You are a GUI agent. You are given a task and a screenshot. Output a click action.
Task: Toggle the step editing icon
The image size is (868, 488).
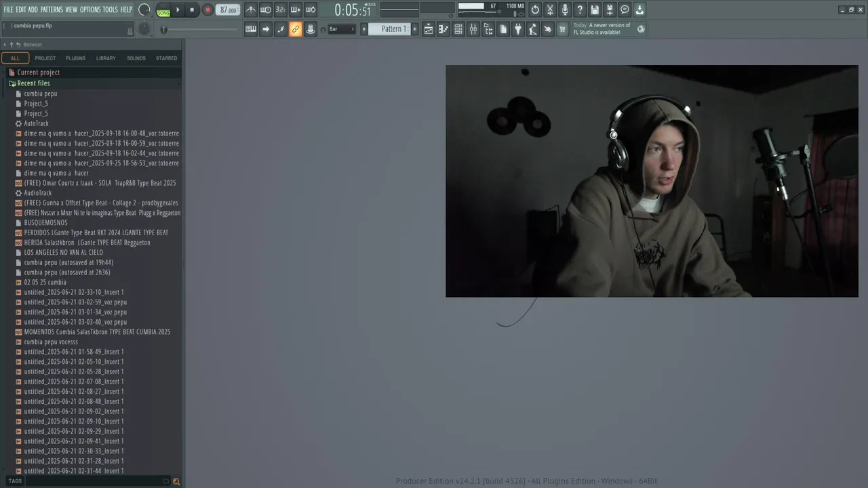click(281, 29)
